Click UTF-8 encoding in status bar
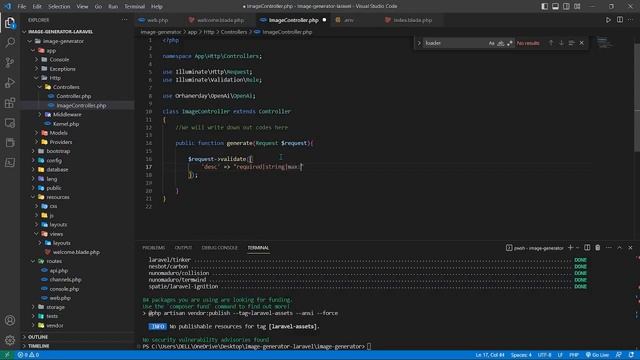The image size is (640, 360). [544, 355]
